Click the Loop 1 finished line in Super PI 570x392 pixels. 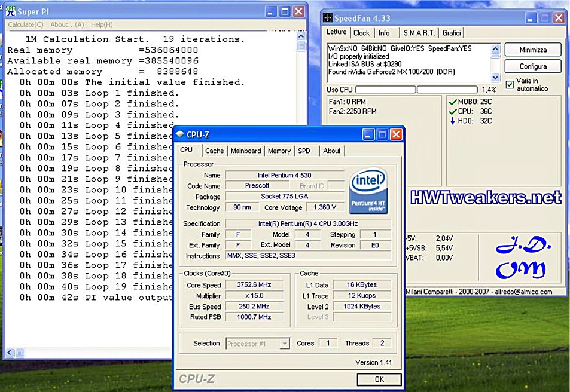pos(99,93)
